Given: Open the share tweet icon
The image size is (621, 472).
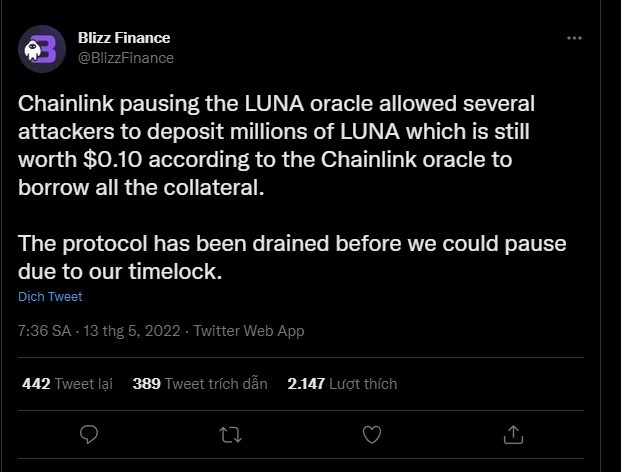Looking at the screenshot, I should [x=514, y=434].
